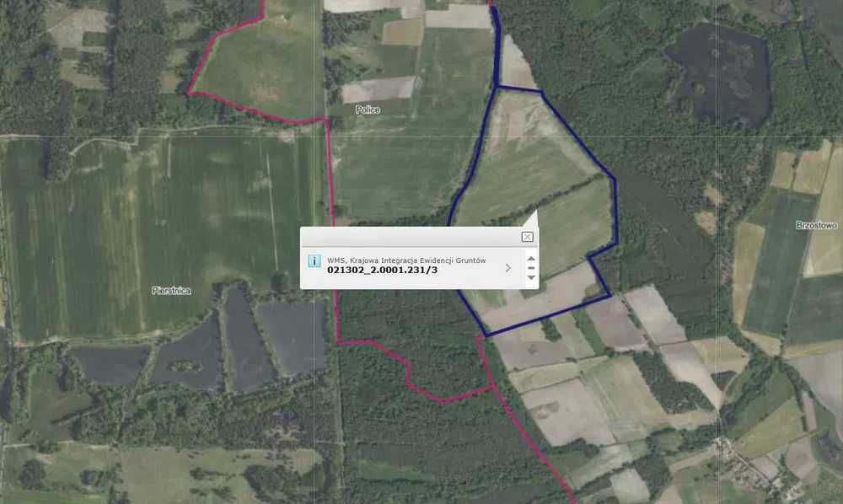Screen dimensions: 843x504
Task: Click the WMS Krajowa Integracja Ewidencji Gruntów title
Action: point(406,260)
